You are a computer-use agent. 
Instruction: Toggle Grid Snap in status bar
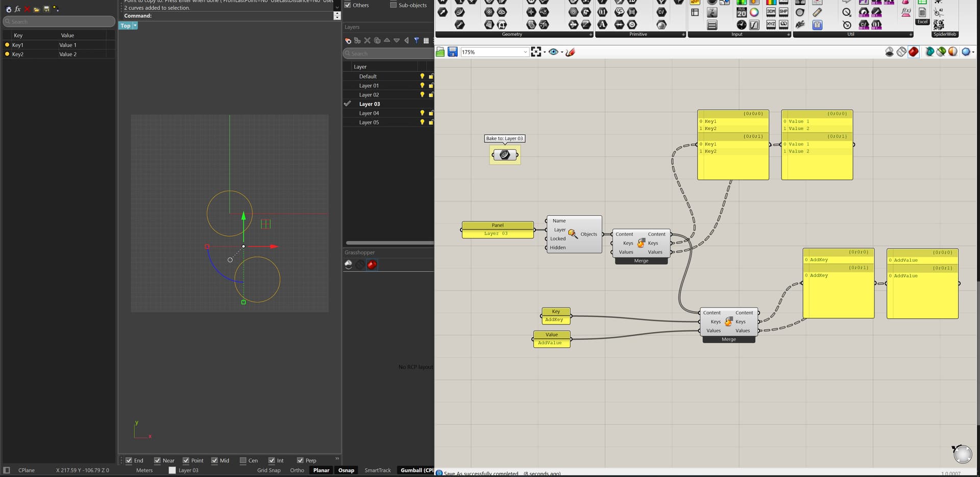point(268,470)
